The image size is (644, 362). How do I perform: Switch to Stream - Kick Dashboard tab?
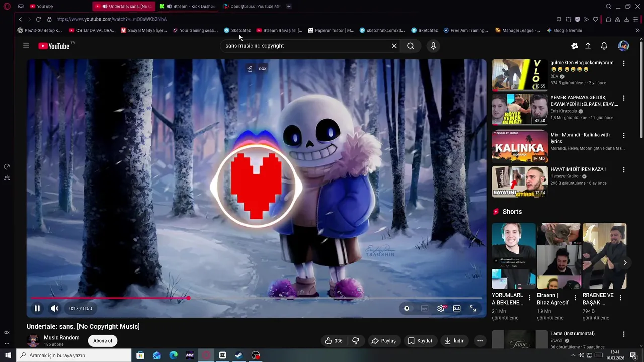[x=188, y=6]
